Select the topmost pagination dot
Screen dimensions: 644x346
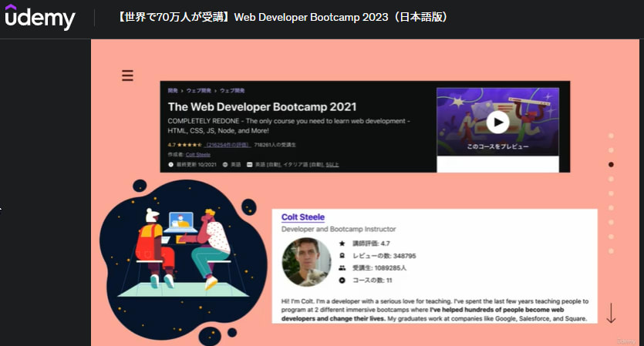click(611, 136)
